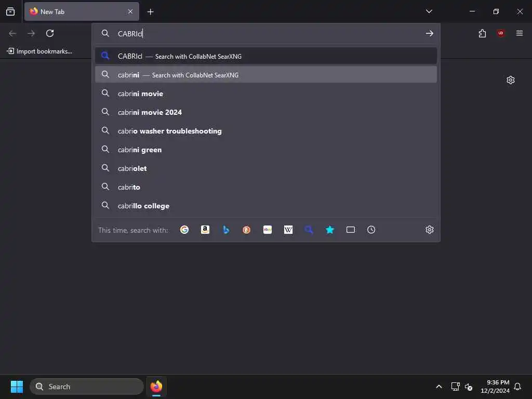Personalize New Tab via the page gear icon
The image size is (532, 399).
511,80
